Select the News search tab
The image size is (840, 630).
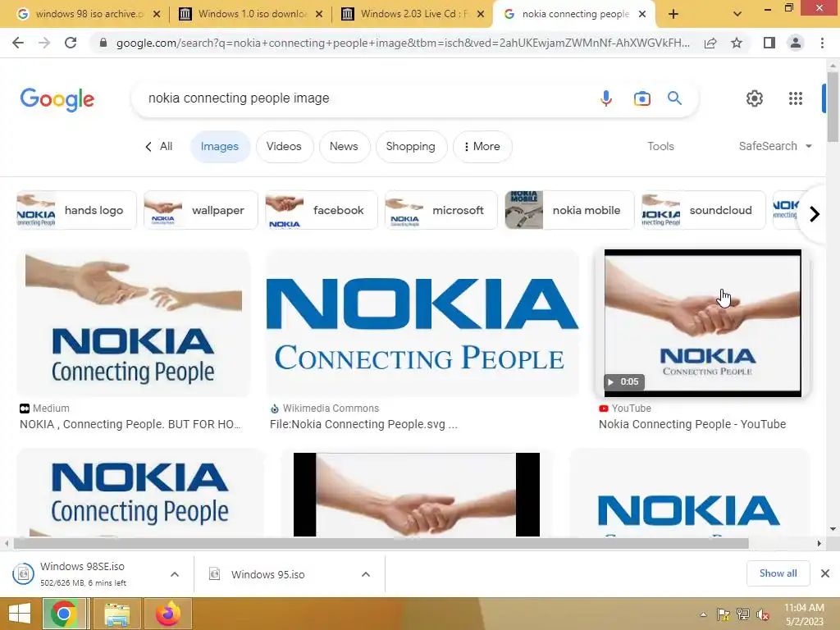tap(344, 146)
